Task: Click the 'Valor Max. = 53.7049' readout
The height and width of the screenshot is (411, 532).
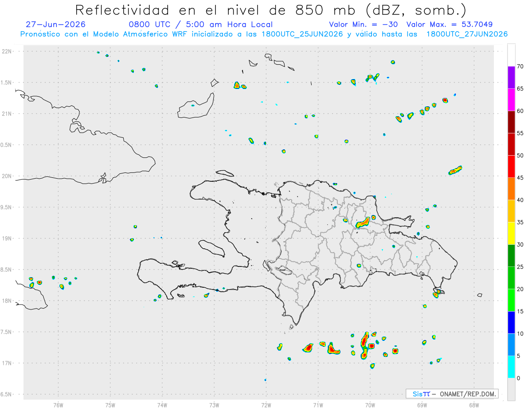Action: pos(450,24)
